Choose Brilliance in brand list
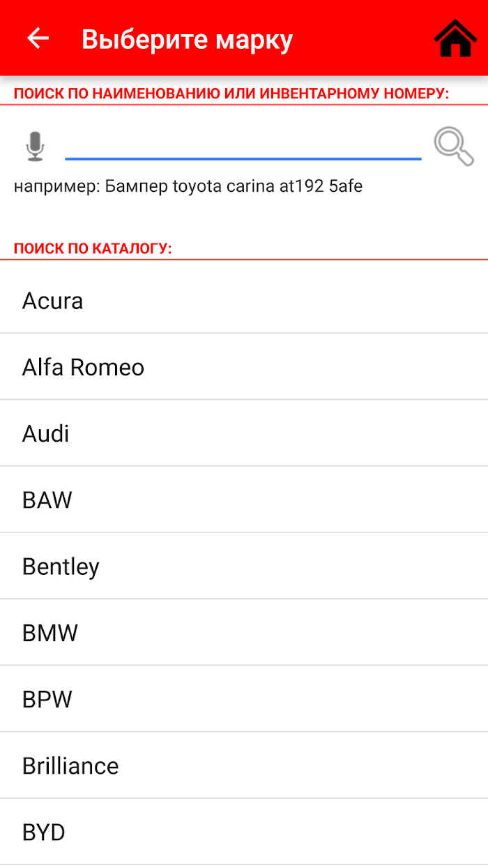The width and height of the screenshot is (488, 868). [244, 765]
